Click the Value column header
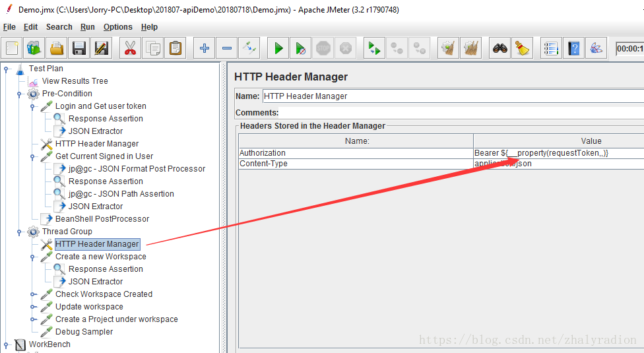Image resolution: width=644 pixels, height=353 pixels. tap(559, 141)
